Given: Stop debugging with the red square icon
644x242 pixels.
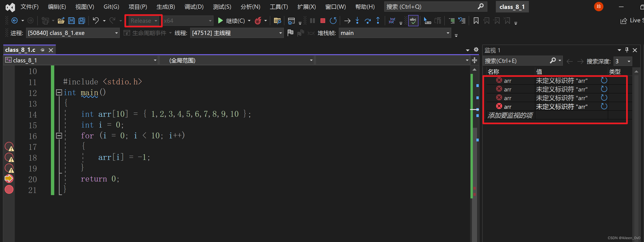Looking at the screenshot, I should coord(323,21).
